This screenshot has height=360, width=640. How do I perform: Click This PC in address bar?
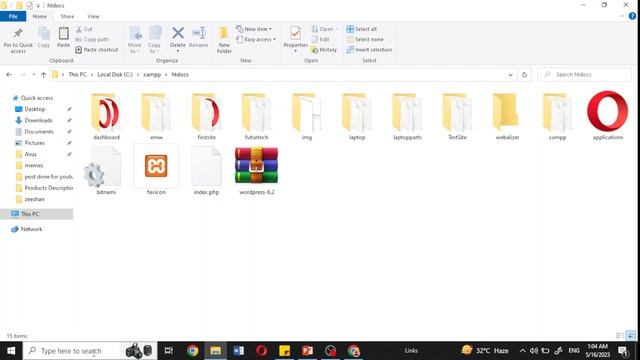pyautogui.click(x=77, y=75)
